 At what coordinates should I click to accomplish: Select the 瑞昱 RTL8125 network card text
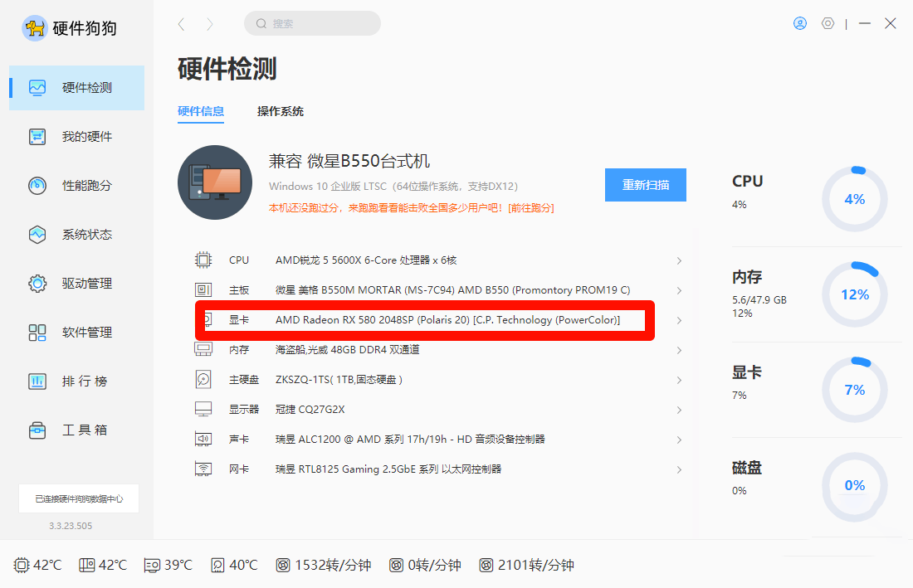click(388, 469)
